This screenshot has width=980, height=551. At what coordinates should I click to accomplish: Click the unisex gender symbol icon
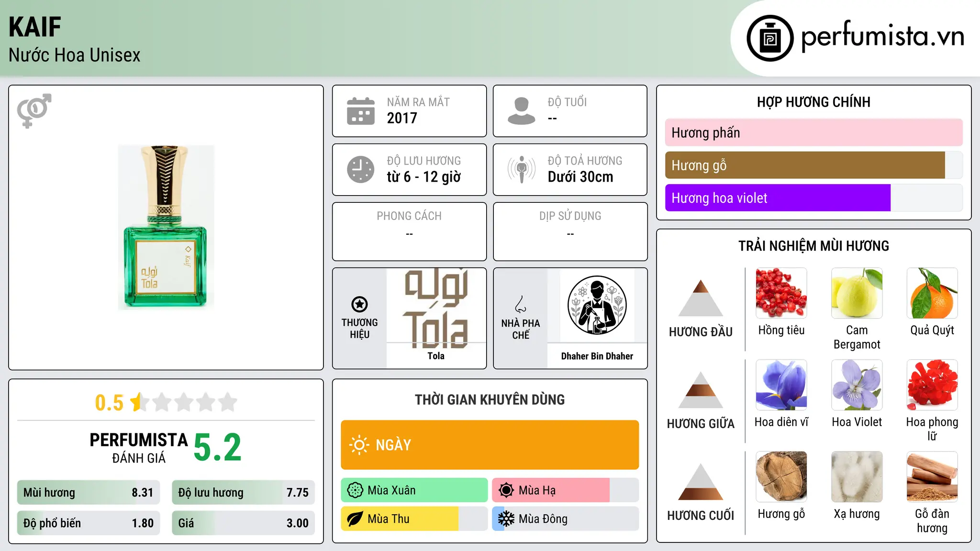[x=34, y=110]
